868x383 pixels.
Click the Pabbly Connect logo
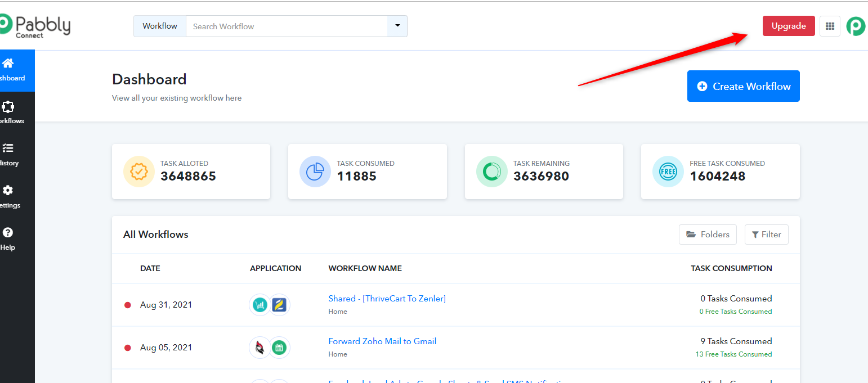click(35, 26)
